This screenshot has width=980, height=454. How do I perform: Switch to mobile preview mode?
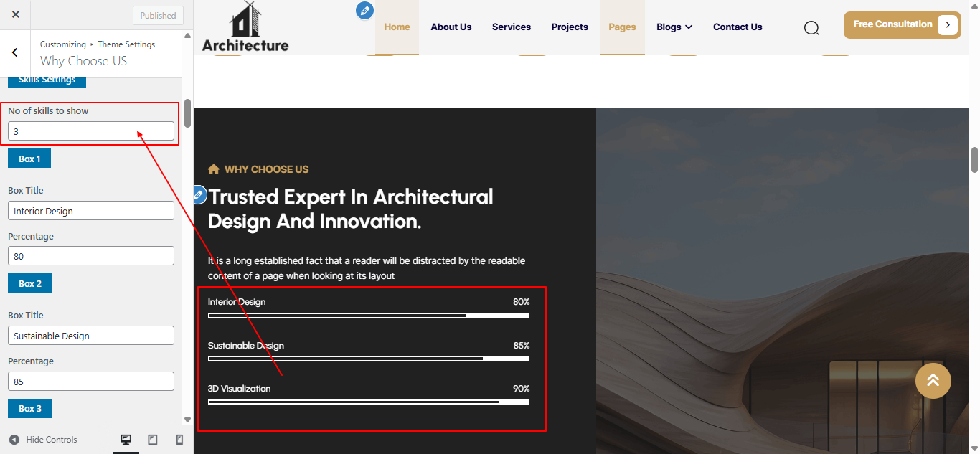[x=179, y=440]
